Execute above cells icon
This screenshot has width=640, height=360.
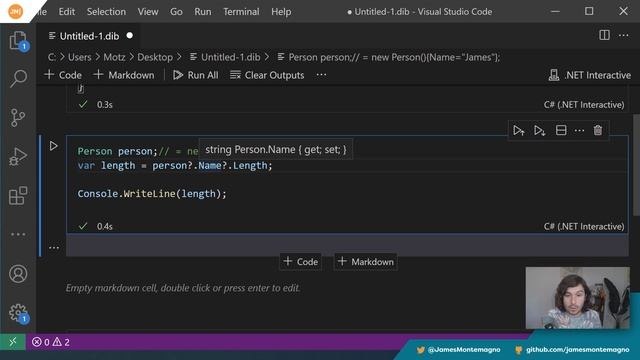point(519,131)
